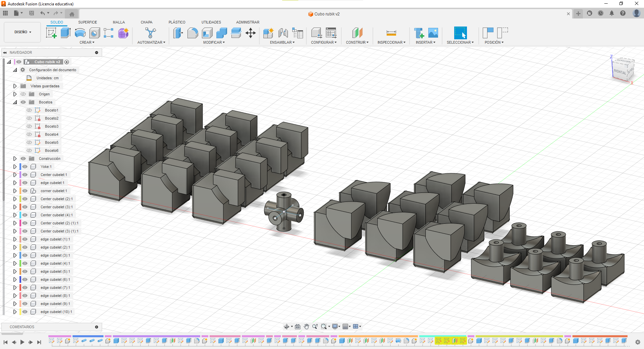Click the Home tab icon
The width and height of the screenshot is (644, 349).
pyautogui.click(x=72, y=14)
